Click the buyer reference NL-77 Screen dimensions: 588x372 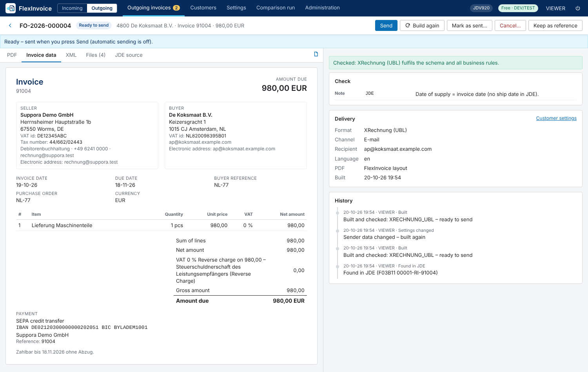(x=221, y=185)
